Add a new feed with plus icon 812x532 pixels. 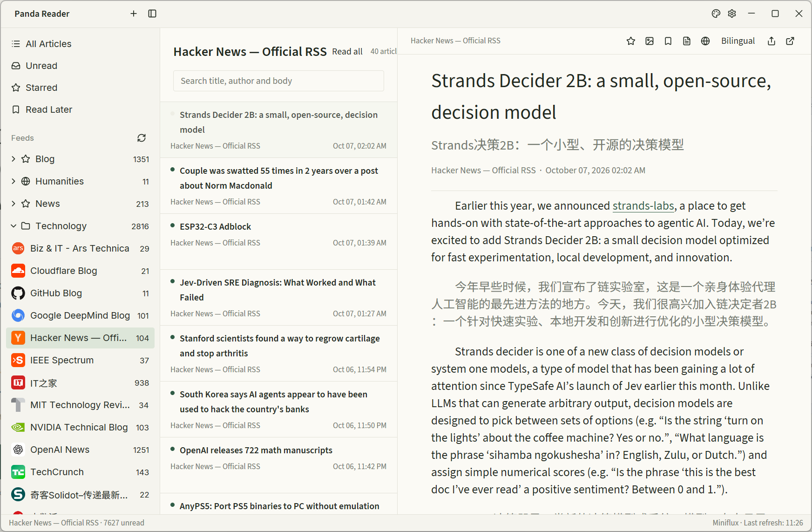(x=134, y=14)
